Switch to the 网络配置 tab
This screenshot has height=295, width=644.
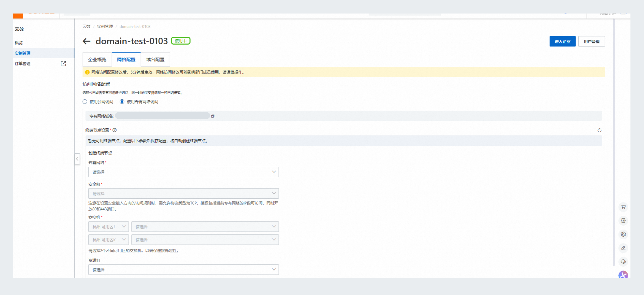click(x=126, y=60)
